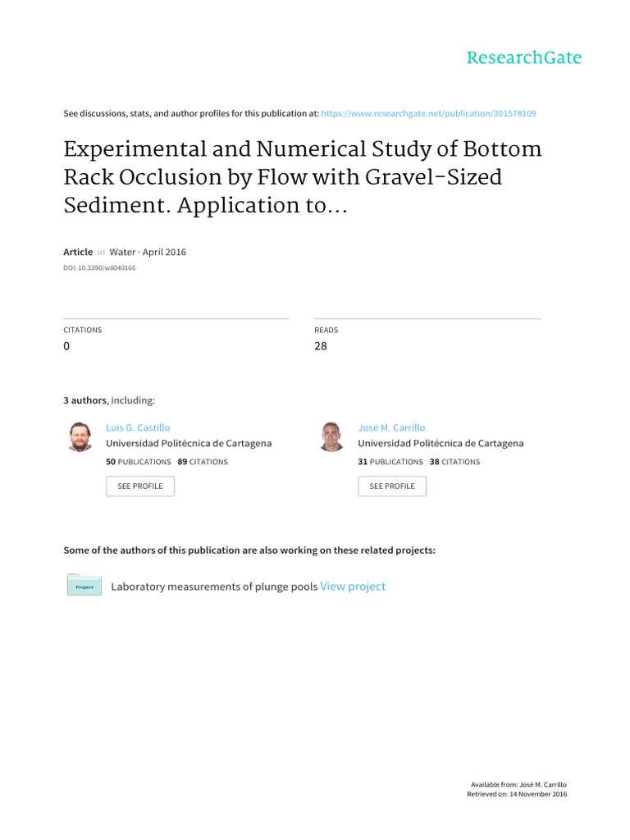The image size is (630, 840).
Task: Click the DOI 10.3390/w8040166 text
Action: (x=99, y=268)
